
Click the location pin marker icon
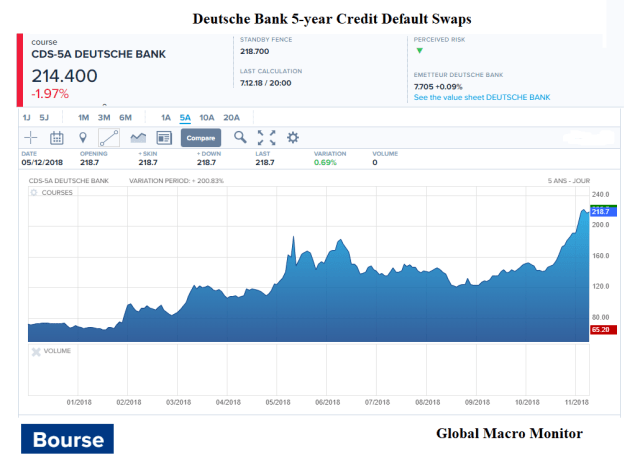point(83,137)
